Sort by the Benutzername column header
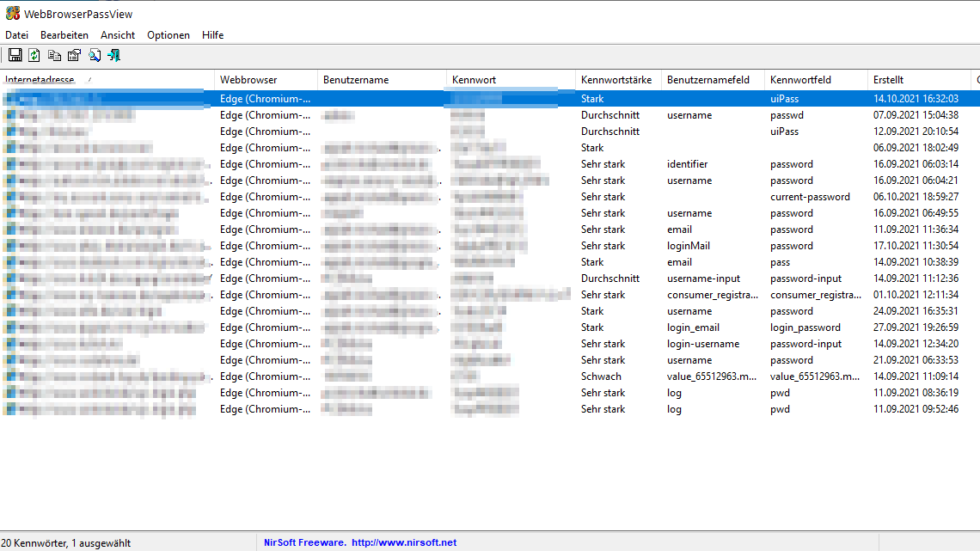The image size is (980, 551). tap(382, 80)
